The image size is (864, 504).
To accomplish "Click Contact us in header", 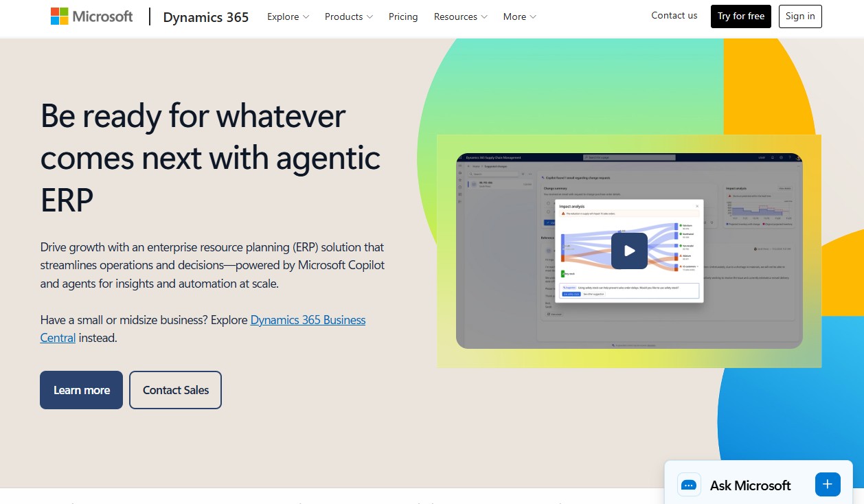I will [674, 16].
